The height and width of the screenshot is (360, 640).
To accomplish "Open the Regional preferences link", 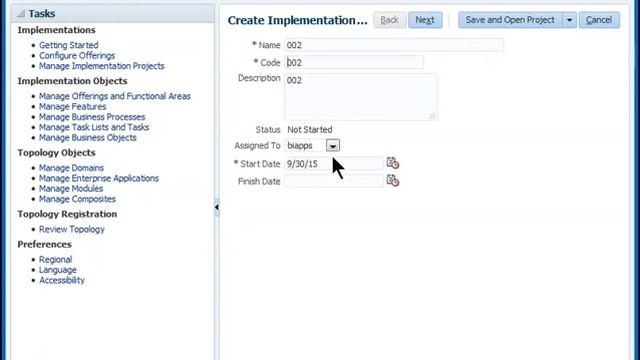I will pos(55,260).
